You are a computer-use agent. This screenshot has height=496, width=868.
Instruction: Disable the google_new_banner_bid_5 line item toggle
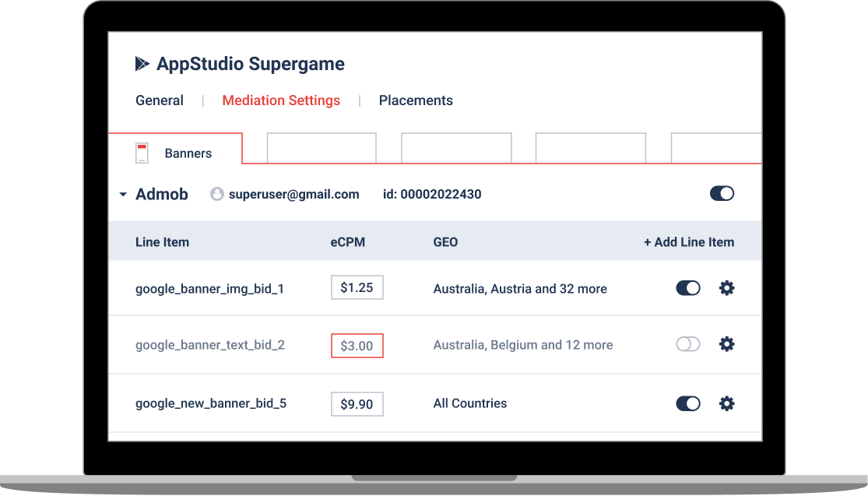pos(688,403)
